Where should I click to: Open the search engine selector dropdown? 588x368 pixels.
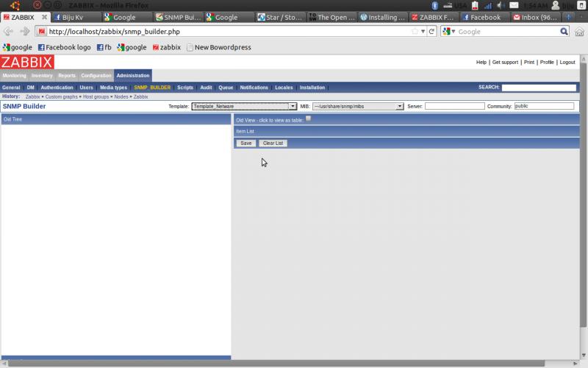click(449, 32)
